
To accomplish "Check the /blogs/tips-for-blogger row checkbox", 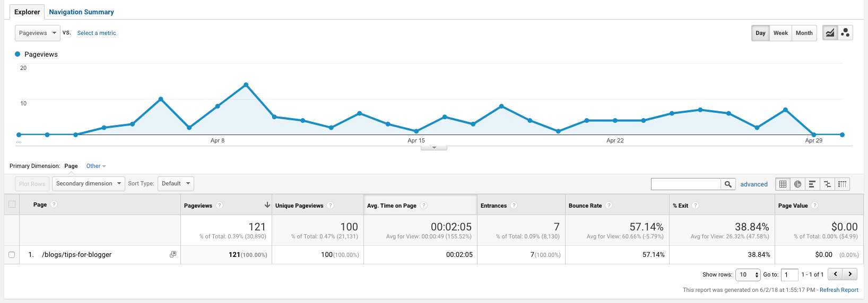I will point(12,255).
